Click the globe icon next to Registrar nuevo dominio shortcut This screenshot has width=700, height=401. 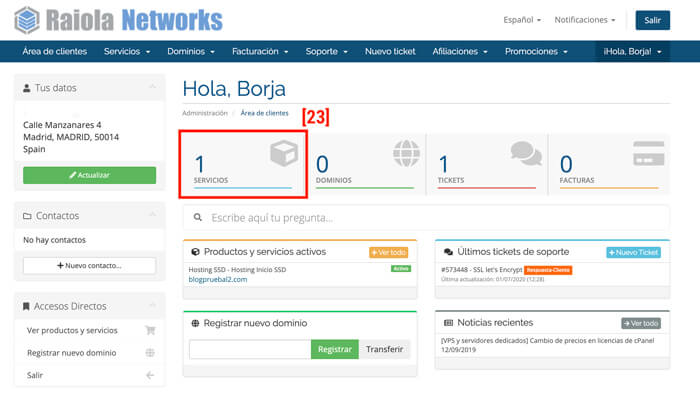click(150, 353)
